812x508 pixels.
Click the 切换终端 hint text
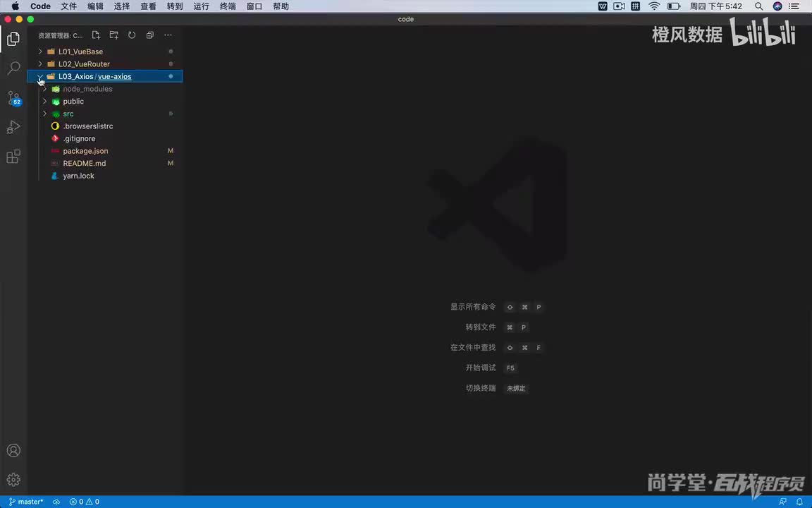point(481,388)
